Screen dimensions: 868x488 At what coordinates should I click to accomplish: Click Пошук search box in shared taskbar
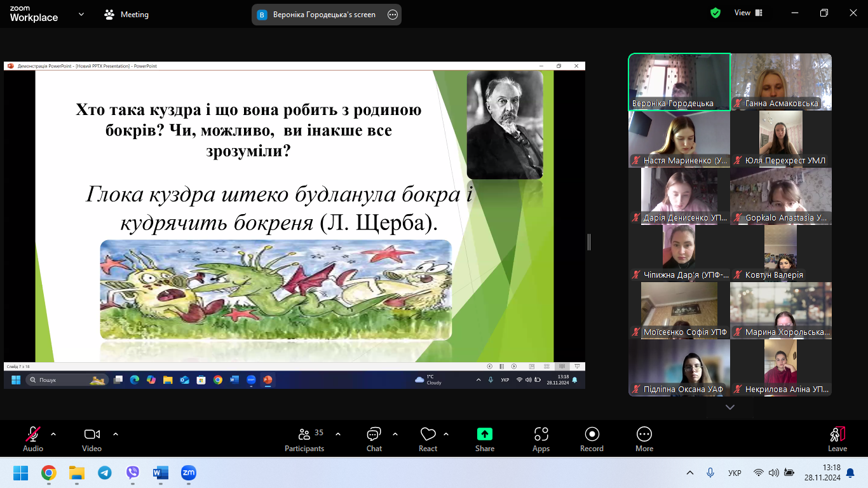(x=67, y=380)
